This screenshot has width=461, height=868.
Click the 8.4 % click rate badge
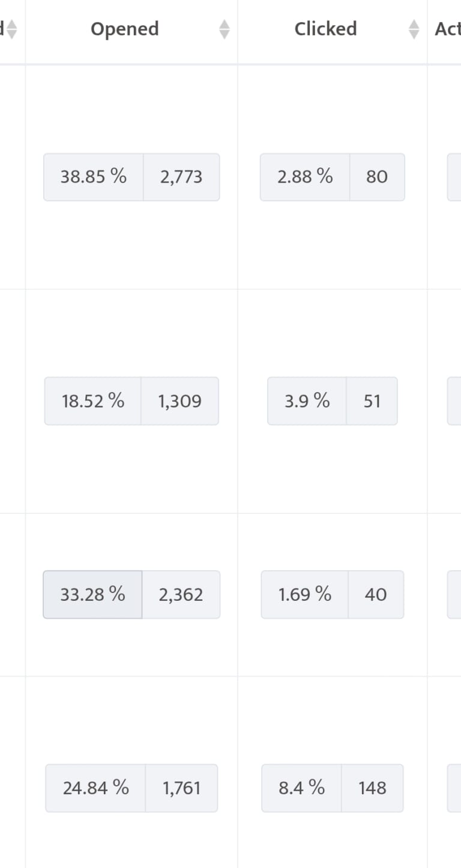(x=301, y=788)
